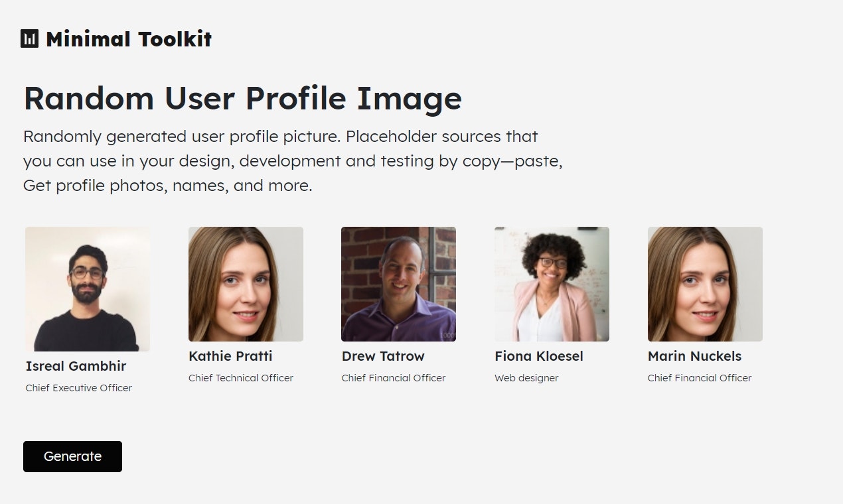Click the Chief Technical Officer job title

[x=241, y=378]
